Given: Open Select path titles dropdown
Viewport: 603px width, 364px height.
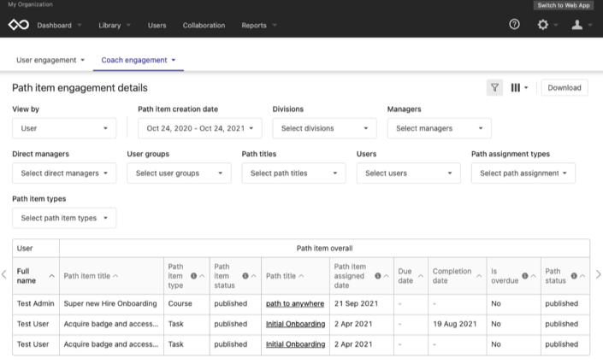Looking at the screenshot, I should [294, 173].
